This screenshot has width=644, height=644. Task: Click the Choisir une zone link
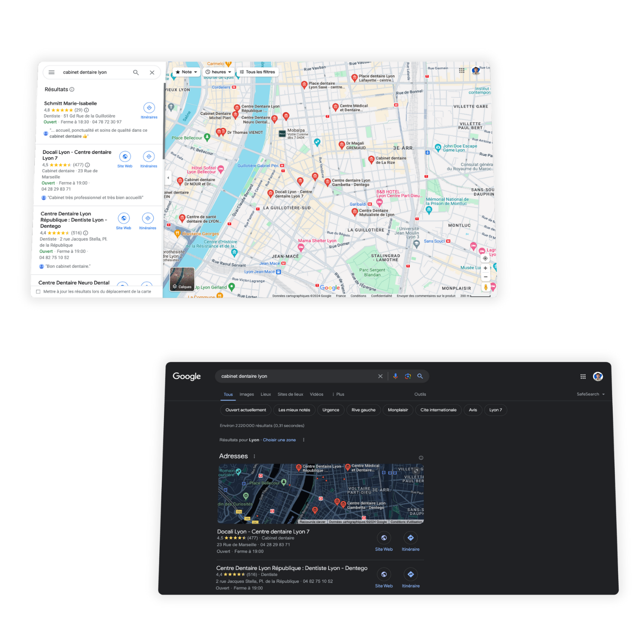(279, 440)
